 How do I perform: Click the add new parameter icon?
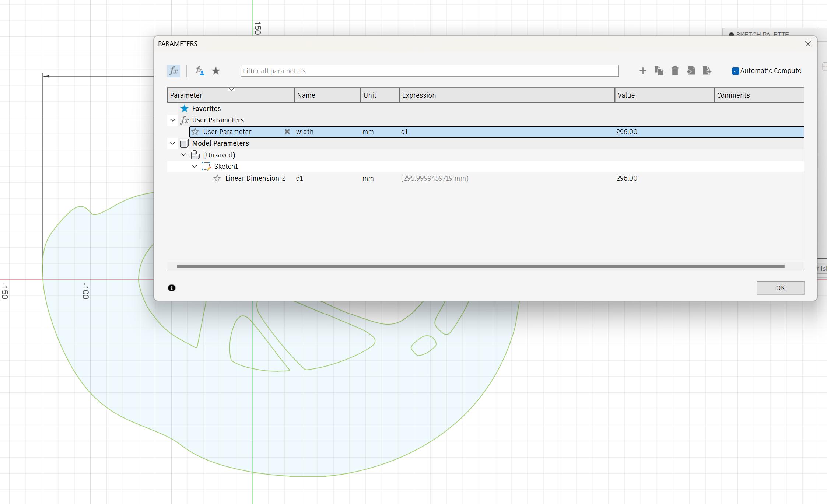point(643,70)
